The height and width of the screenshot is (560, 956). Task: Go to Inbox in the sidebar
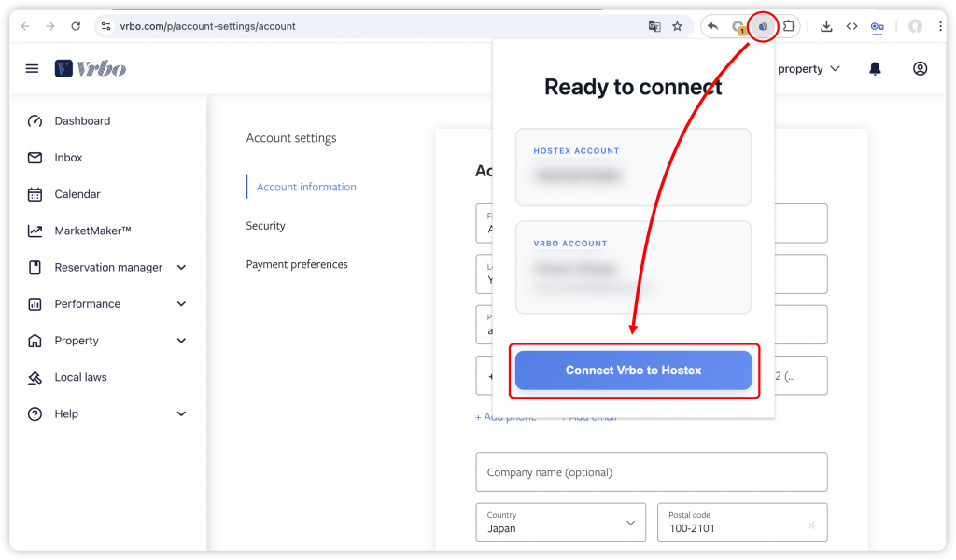tap(68, 158)
